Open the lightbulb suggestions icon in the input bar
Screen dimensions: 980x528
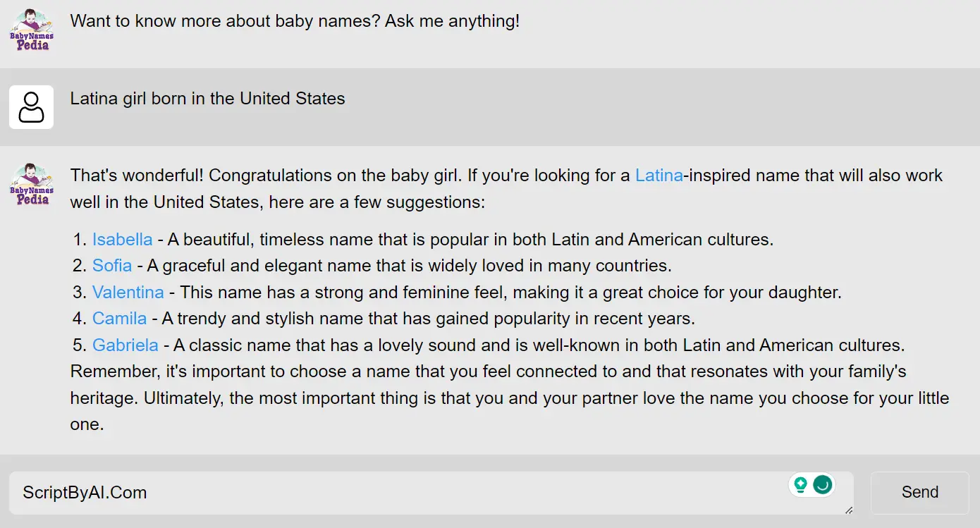tap(800, 484)
